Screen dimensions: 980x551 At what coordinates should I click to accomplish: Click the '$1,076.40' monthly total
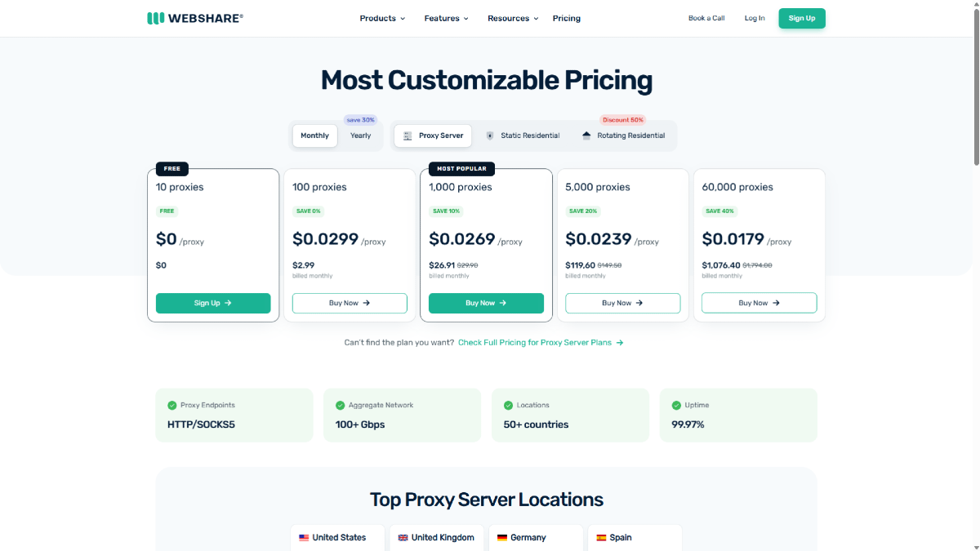click(721, 265)
